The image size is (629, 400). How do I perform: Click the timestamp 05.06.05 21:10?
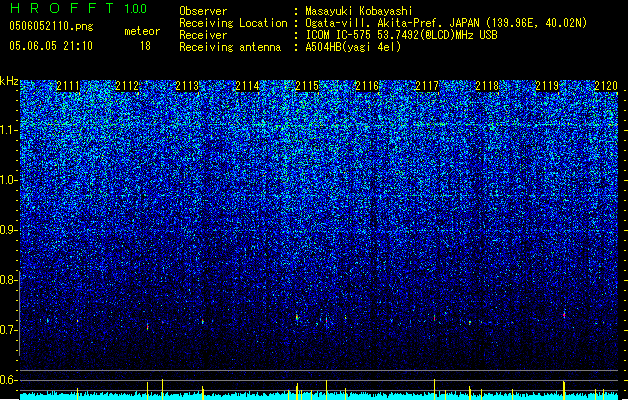coord(51,46)
